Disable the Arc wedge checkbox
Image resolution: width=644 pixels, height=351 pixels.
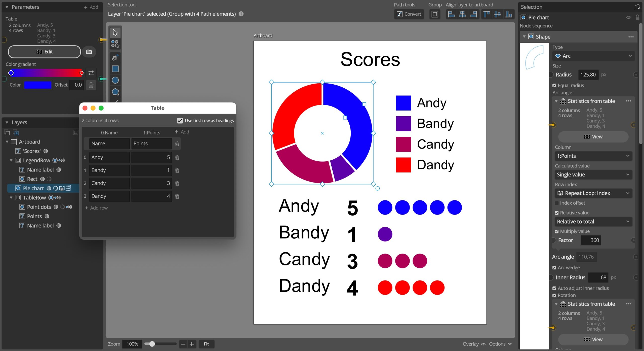[554, 267]
